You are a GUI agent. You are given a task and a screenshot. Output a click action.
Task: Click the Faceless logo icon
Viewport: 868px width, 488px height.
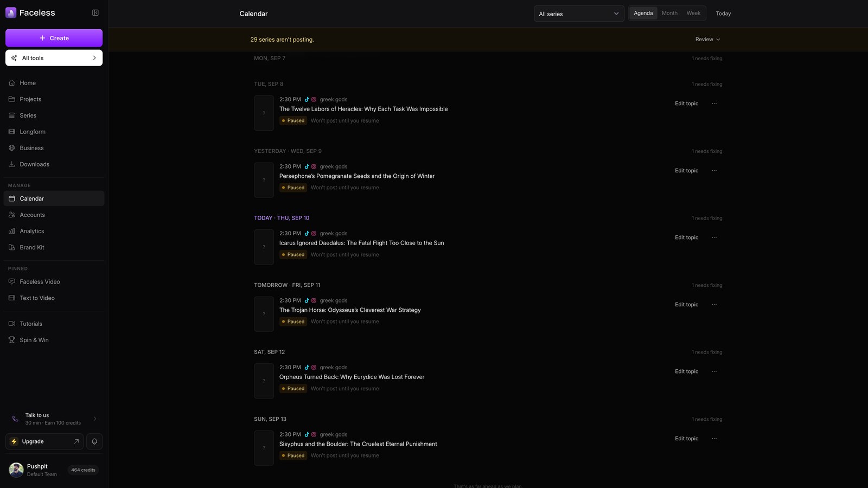point(11,12)
